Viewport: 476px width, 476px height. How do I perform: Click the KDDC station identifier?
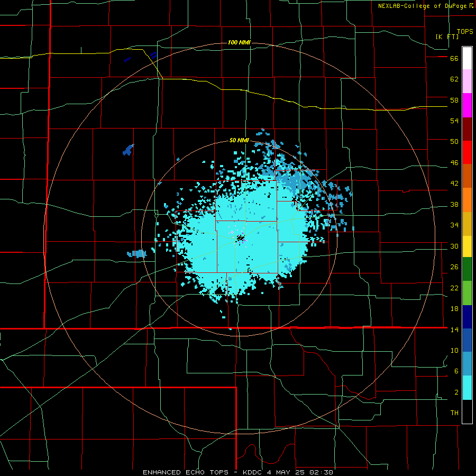(x=253, y=472)
